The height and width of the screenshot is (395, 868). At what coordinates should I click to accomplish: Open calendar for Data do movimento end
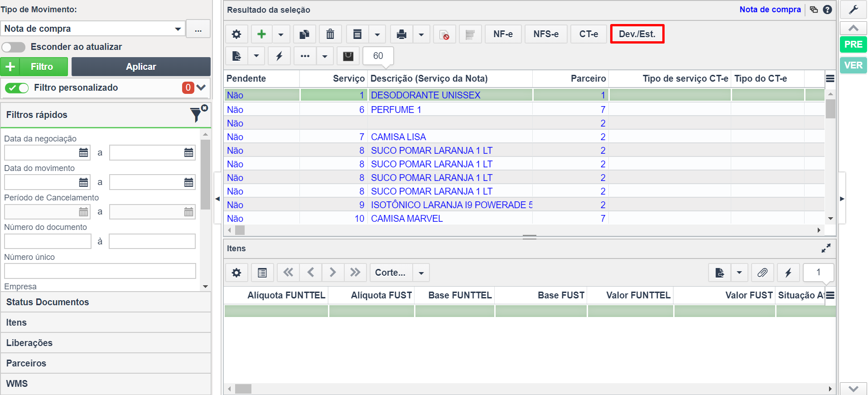click(x=189, y=182)
